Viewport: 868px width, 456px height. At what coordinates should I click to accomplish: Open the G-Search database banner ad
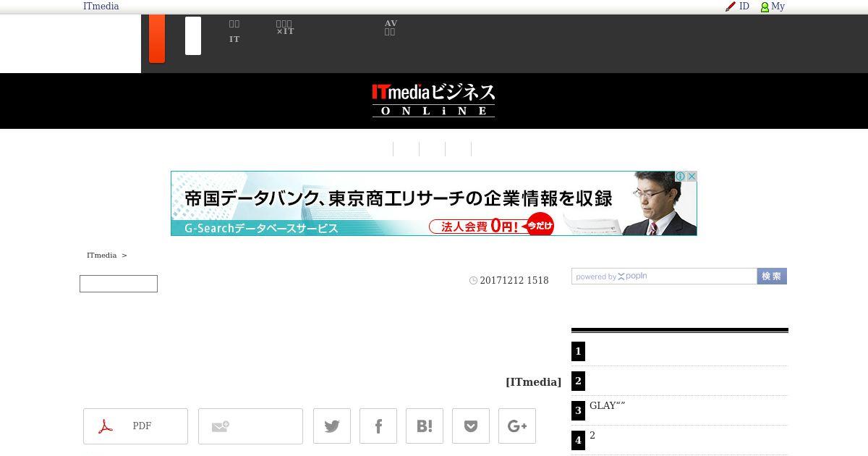433,203
